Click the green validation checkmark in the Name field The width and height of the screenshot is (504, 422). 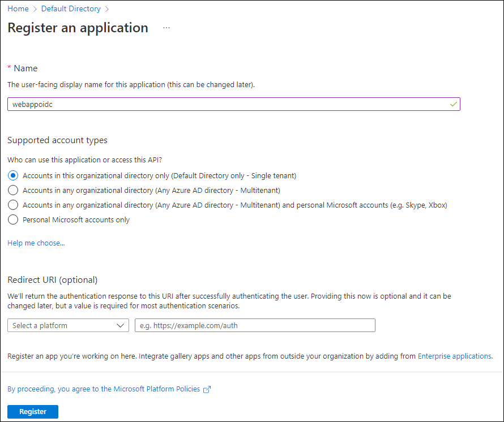(453, 104)
